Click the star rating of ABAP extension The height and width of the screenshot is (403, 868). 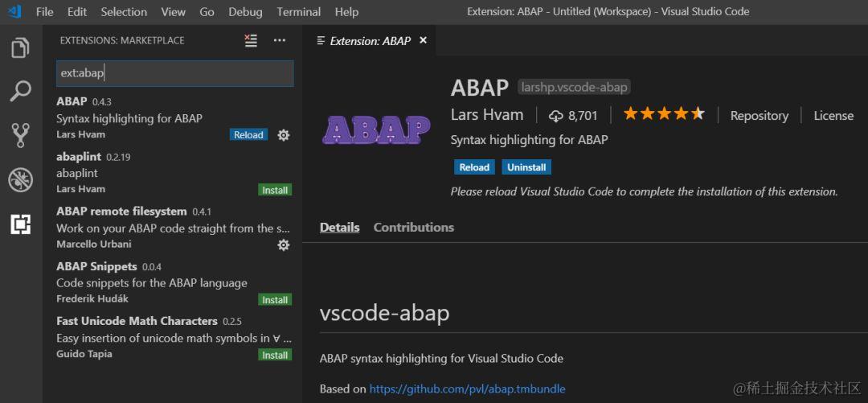coord(664,114)
